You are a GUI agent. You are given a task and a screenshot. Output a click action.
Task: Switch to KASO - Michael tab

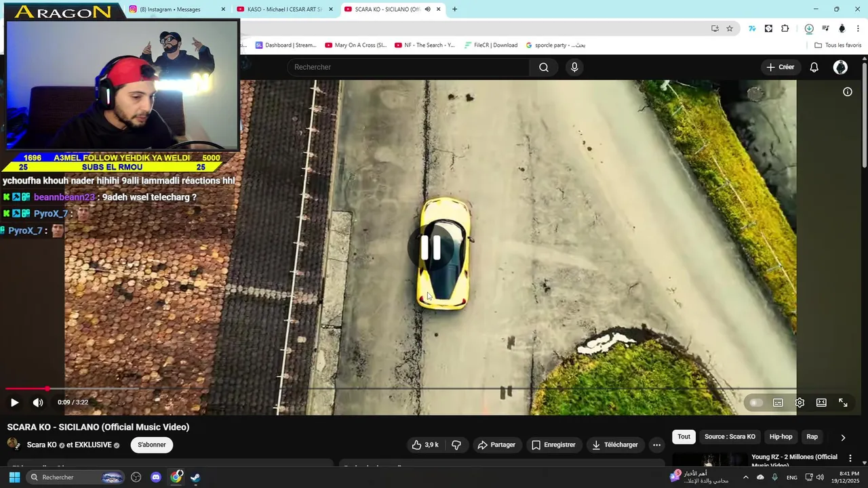(285, 9)
